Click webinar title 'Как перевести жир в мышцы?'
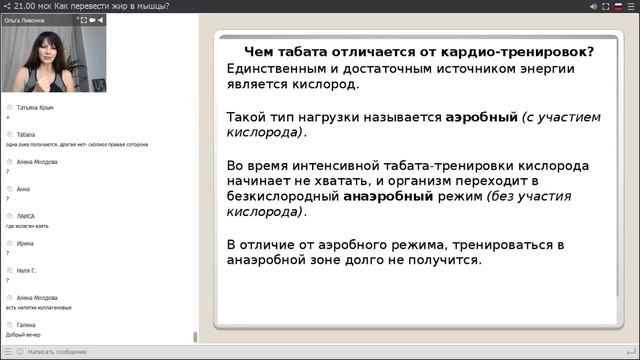 tap(112, 6)
